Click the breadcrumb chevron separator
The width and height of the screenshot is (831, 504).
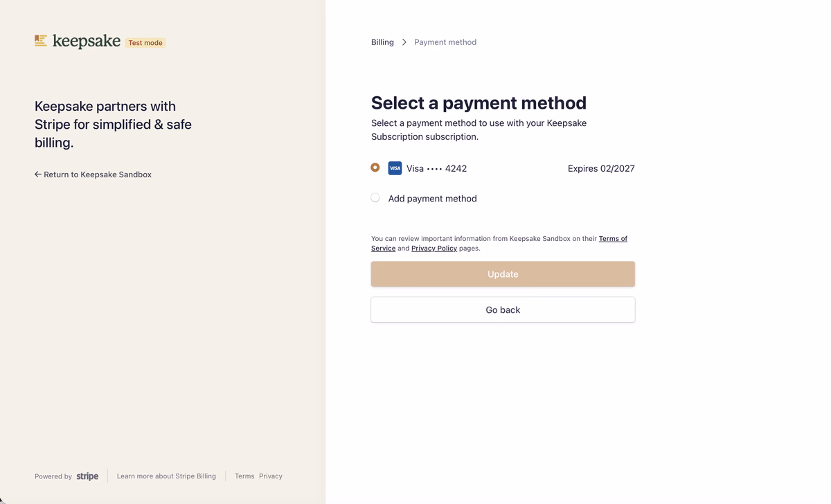404,42
